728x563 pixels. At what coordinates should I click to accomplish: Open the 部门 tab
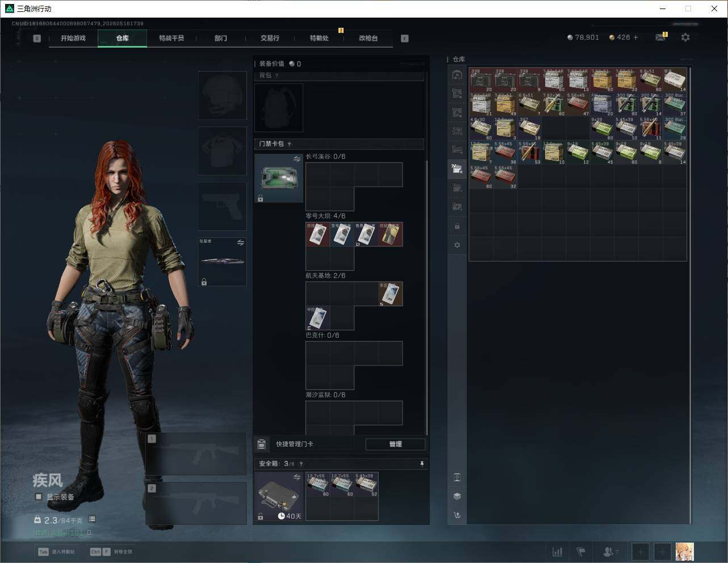point(221,38)
